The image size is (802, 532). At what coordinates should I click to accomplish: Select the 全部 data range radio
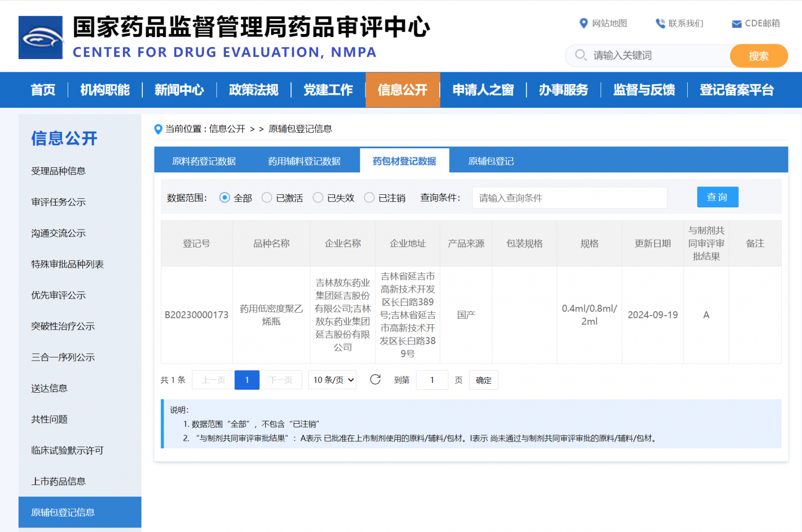225,198
